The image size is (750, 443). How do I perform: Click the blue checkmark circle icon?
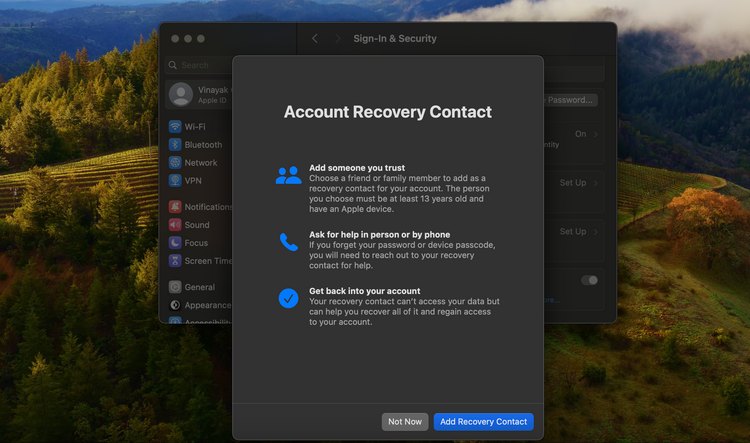tap(288, 298)
